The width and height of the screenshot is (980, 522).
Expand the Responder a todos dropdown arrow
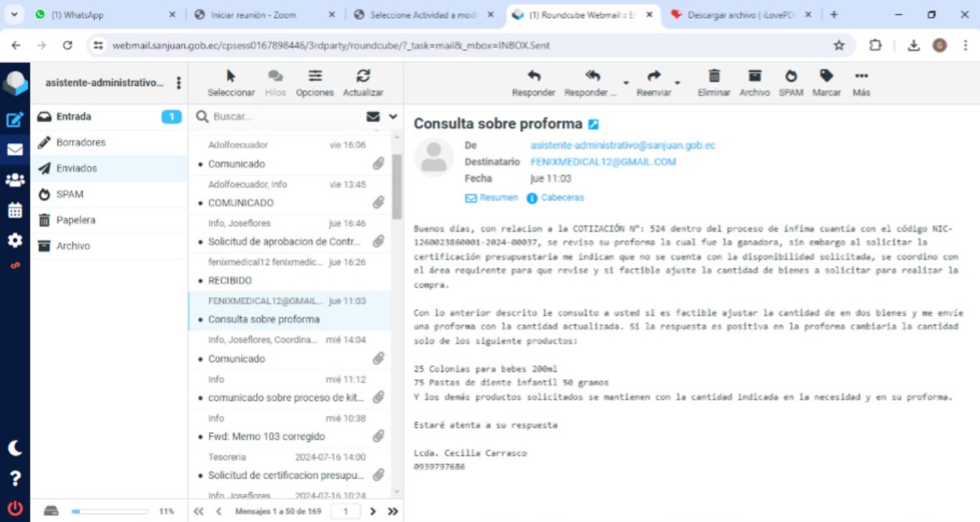(626, 83)
